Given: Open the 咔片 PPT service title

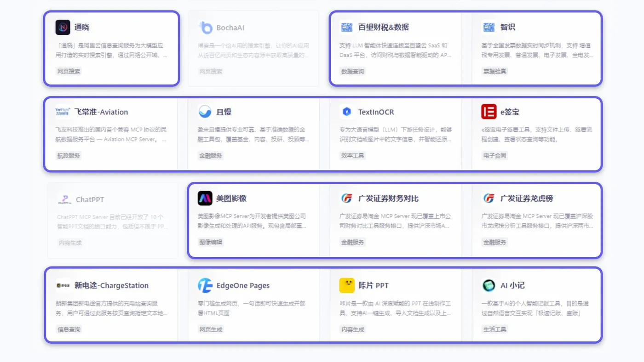Looking at the screenshot, I should pyautogui.click(x=374, y=285).
